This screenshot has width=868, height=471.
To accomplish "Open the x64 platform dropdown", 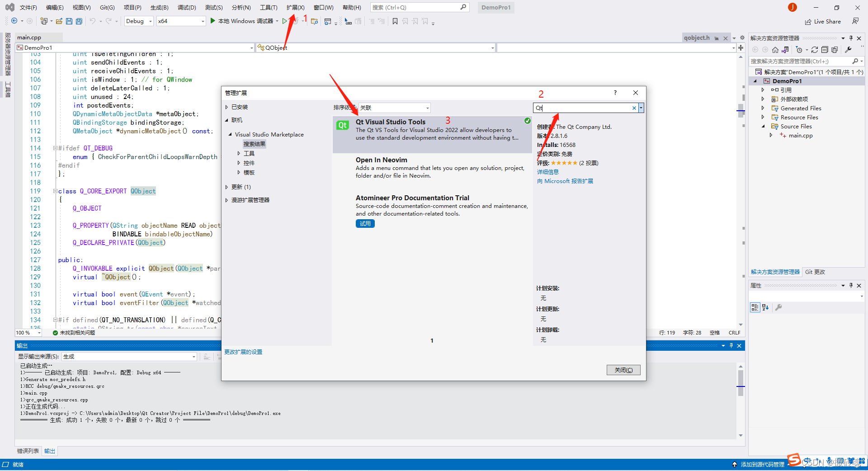I will [181, 21].
